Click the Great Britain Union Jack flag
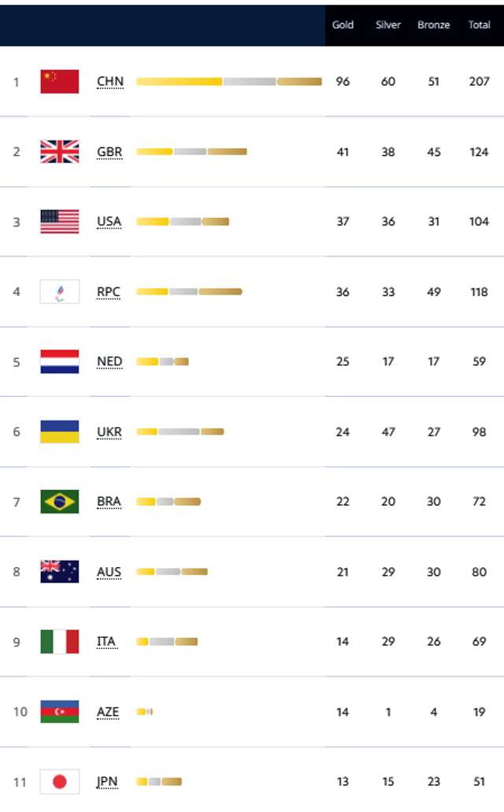This screenshot has height=812, width=504. pyautogui.click(x=60, y=152)
